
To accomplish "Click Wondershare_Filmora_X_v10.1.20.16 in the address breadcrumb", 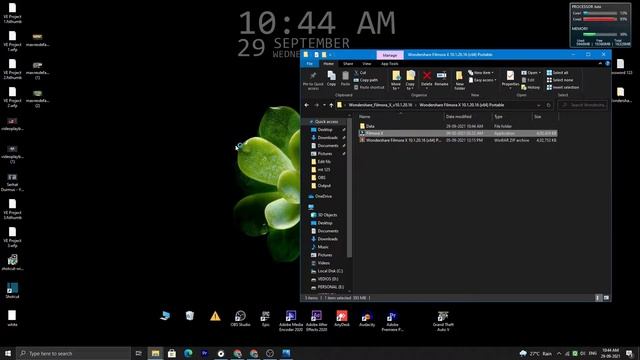I will [x=380, y=105].
